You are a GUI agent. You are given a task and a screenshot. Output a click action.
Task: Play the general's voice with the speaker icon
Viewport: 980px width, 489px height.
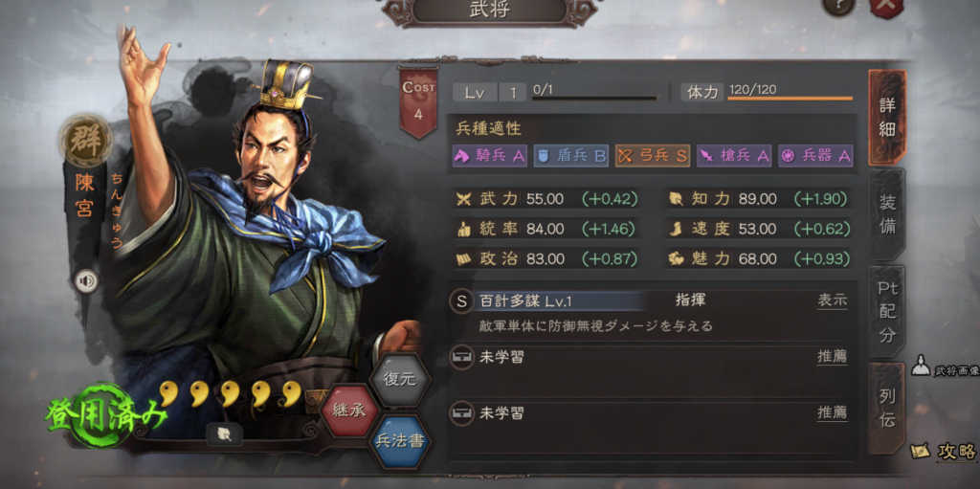[x=86, y=280]
